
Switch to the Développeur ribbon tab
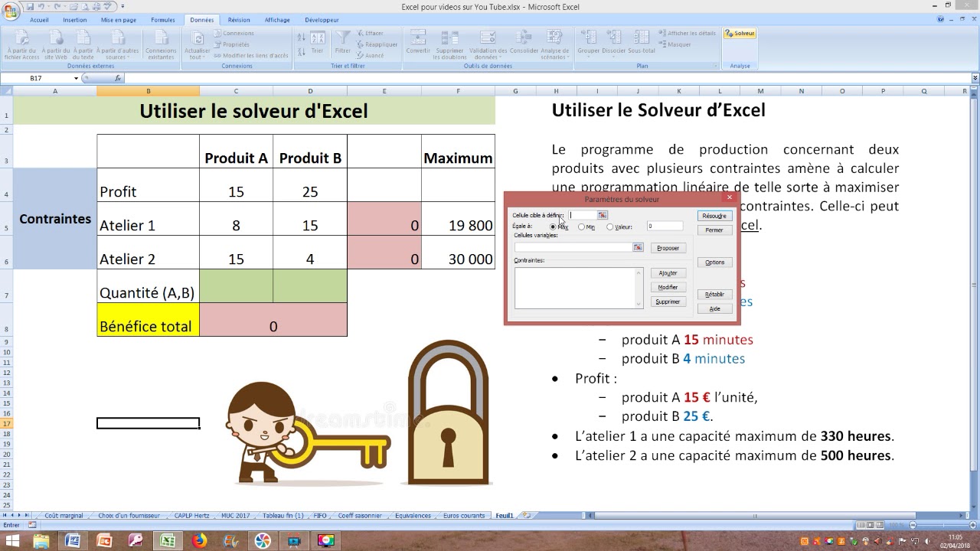click(322, 20)
